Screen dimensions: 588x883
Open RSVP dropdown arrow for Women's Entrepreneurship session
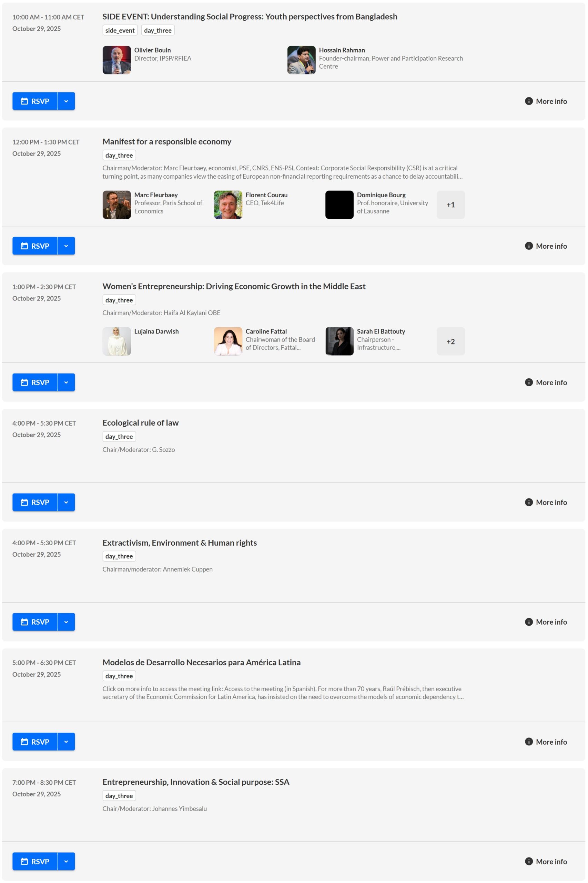click(x=66, y=382)
